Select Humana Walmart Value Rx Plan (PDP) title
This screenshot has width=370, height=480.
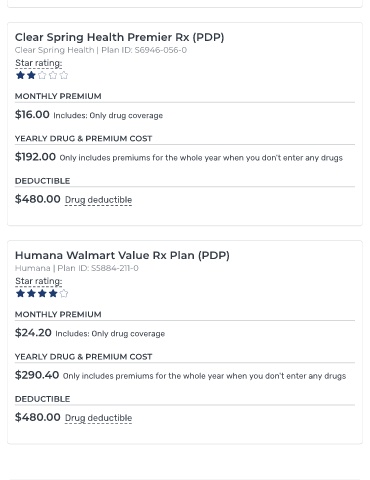point(122,256)
